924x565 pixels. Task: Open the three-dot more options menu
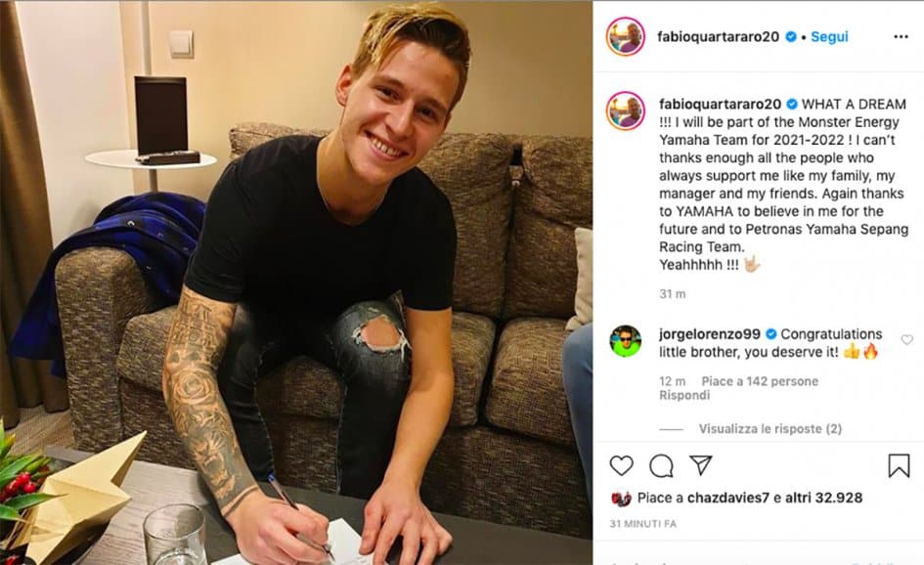click(x=901, y=36)
